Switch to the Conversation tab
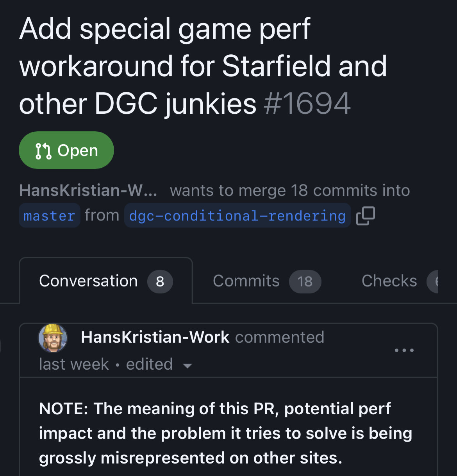The image size is (457, 476). pos(89,281)
